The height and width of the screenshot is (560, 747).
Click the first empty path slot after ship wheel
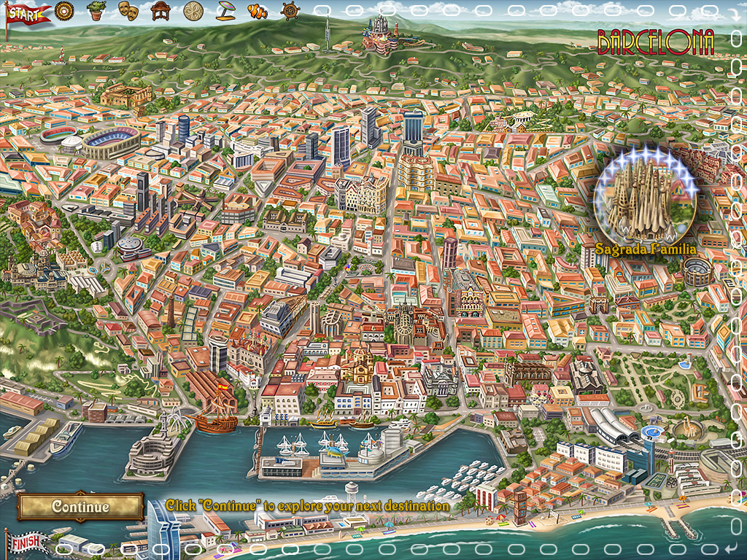point(322,11)
